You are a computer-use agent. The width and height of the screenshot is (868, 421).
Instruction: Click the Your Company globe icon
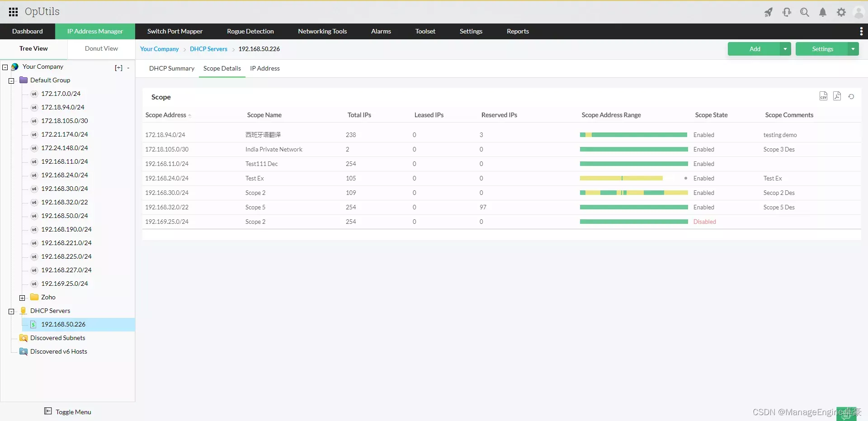click(14, 67)
